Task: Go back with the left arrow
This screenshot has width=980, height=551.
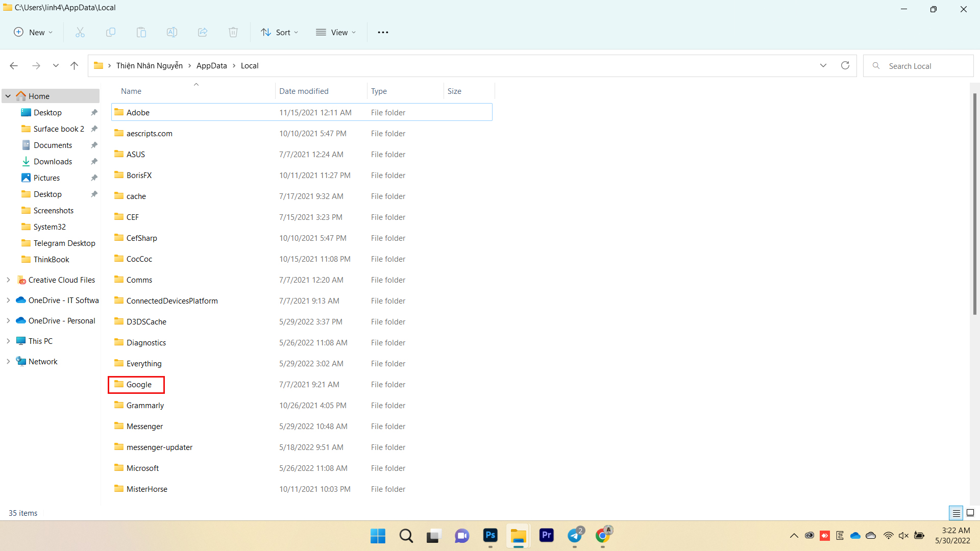Action: [14, 66]
